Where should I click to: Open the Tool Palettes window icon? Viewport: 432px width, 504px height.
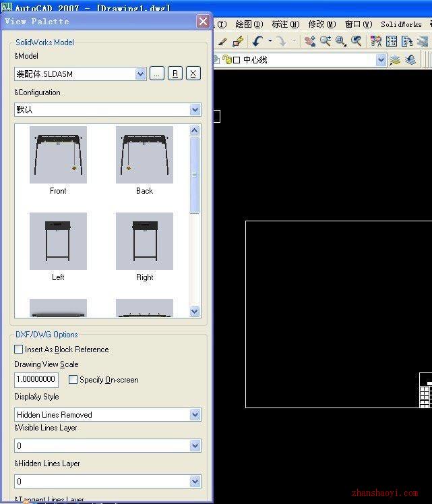(407, 41)
